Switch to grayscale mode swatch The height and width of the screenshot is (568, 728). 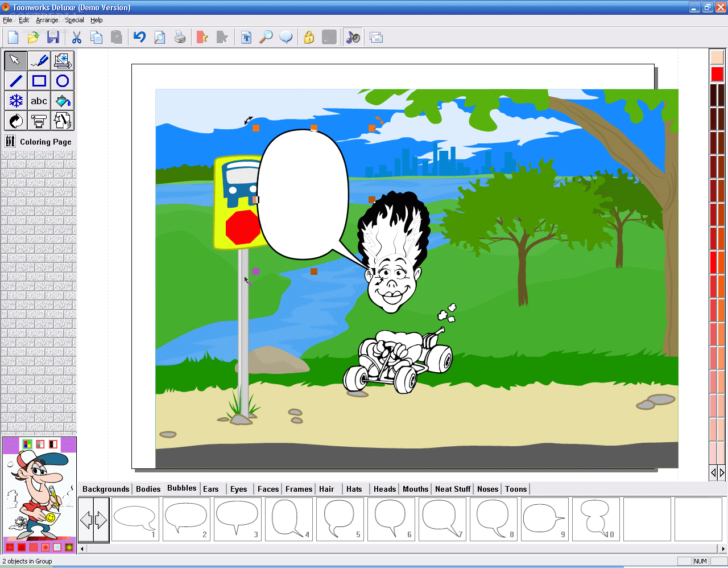(x=40, y=444)
